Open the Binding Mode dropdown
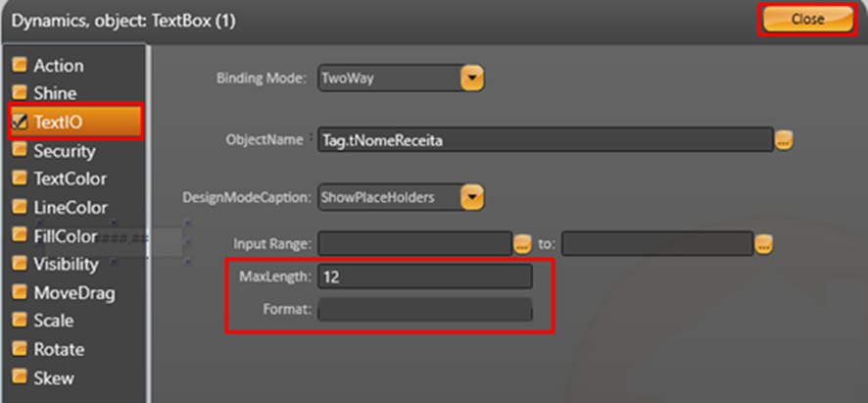This screenshot has height=403, width=868. click(x=472, y=77)
